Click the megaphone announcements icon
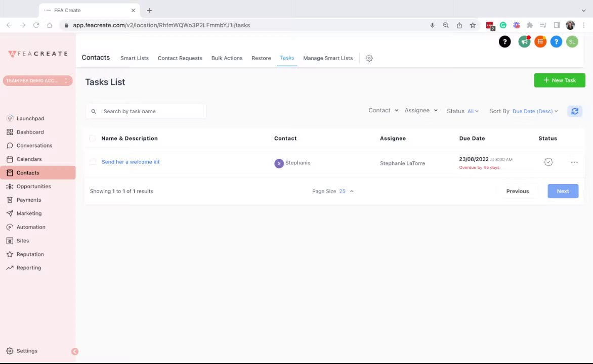Screen dimensions: 593x364 (x=524, y=42)
